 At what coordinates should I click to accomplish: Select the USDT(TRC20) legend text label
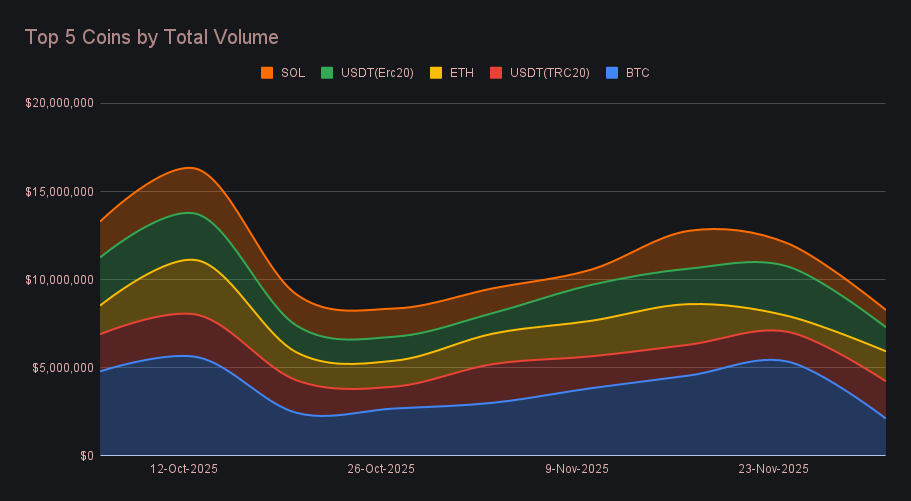coord(549,73)
